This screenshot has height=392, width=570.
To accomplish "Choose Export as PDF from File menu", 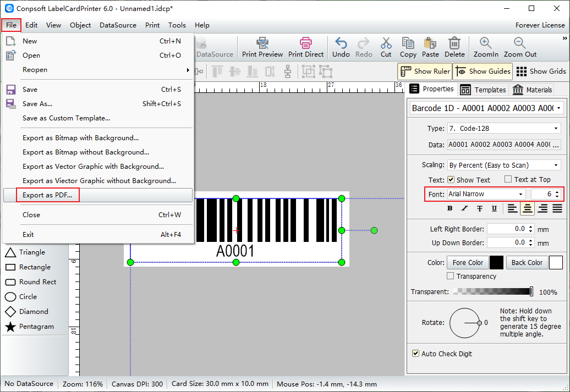I will (x=98, y=195).
